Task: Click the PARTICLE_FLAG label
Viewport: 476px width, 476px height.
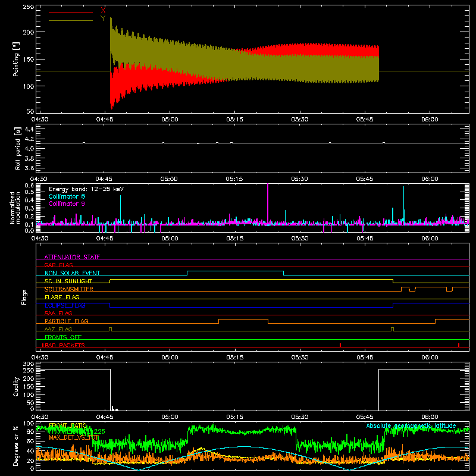Action: click(x=67, y=321)
